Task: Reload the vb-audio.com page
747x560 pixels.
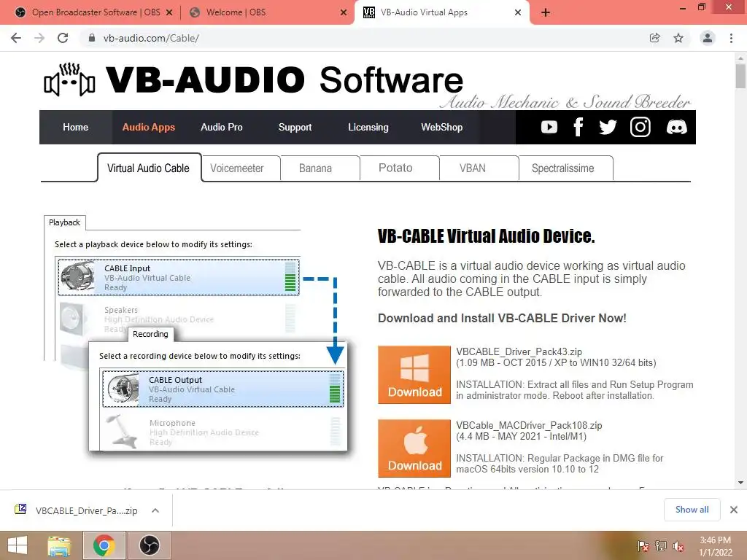Action: pyautogui.click(x=63, y=38)
